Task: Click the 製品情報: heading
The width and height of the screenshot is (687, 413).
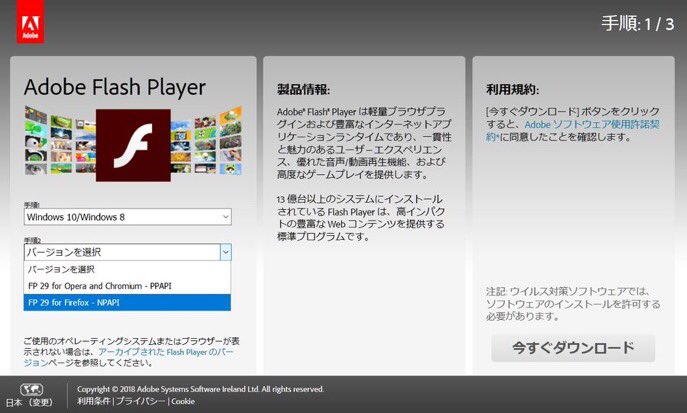Action: (x=303, y=90)
